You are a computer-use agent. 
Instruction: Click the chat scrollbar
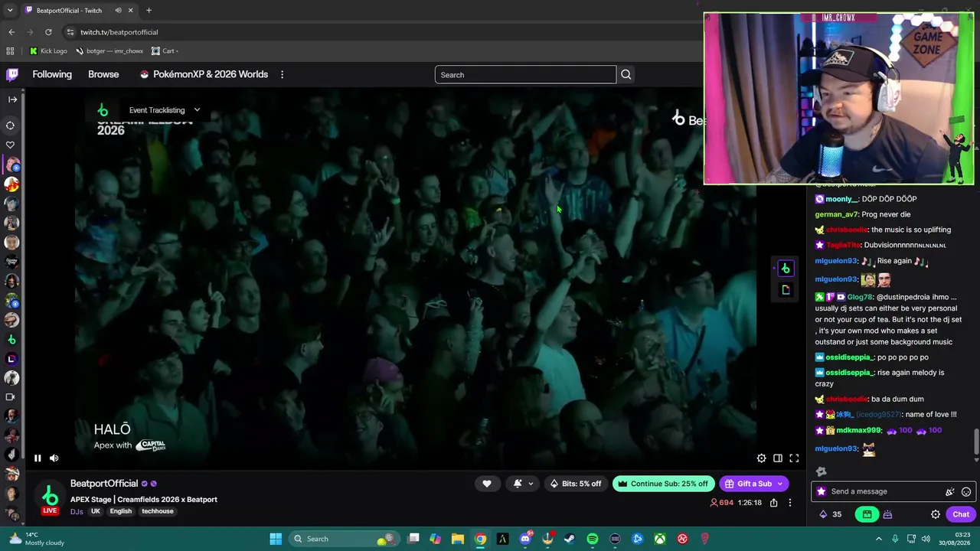tap(976, 443)
